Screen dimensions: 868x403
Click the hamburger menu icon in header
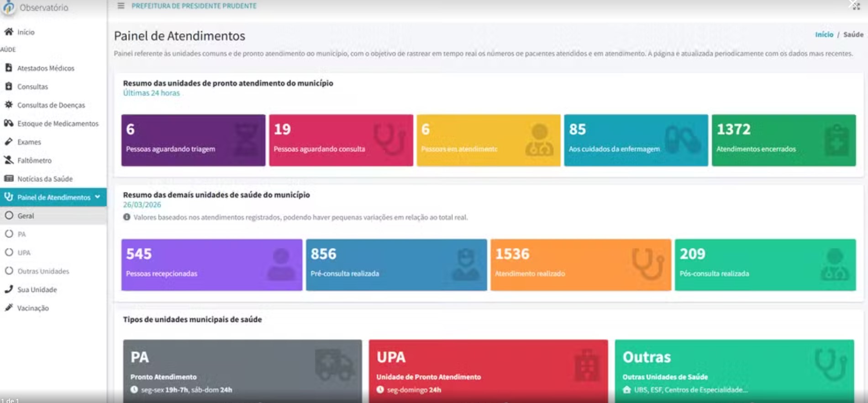click(x=121, y=6)
